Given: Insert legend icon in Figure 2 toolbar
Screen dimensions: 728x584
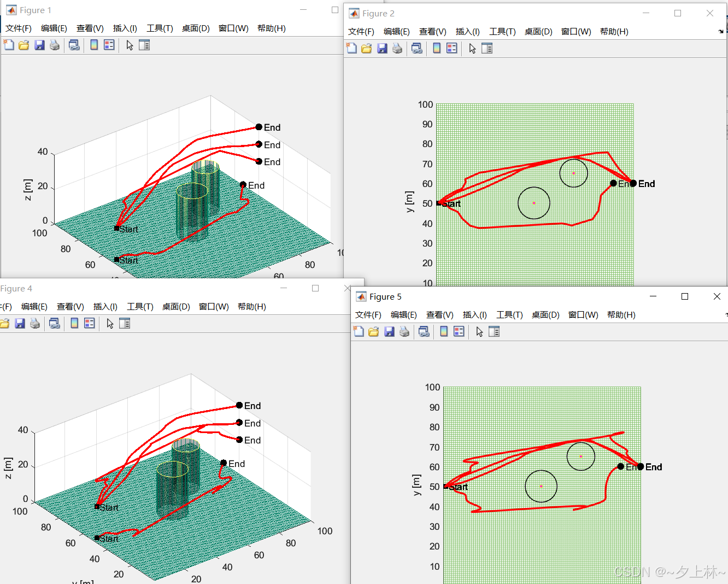Looking at the screenshot, I should pos(452,48).
